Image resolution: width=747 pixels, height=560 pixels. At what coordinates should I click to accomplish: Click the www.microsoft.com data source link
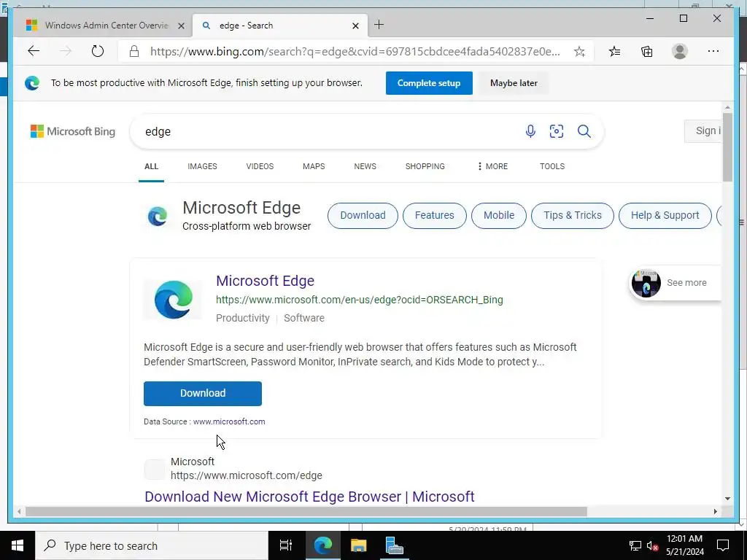click(229, 421)
